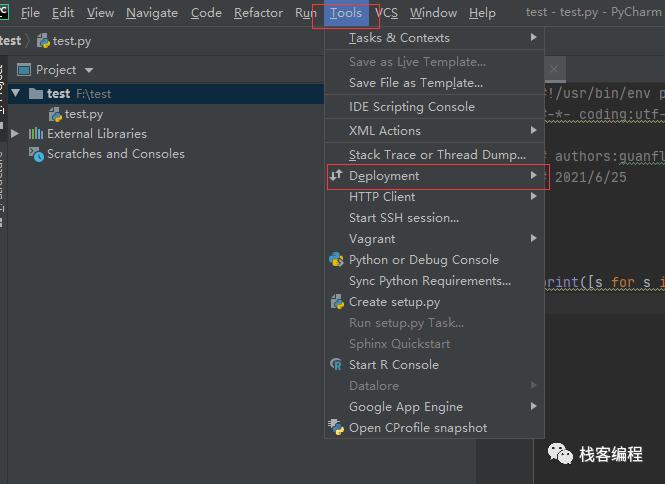Viewport: 665px width, 484px height.
Task: Open the Window menu
Action: [433, 13]
